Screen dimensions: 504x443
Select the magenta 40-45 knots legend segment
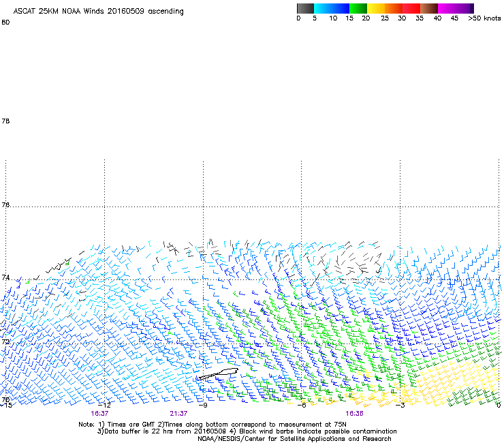click(x=447, y=8)
